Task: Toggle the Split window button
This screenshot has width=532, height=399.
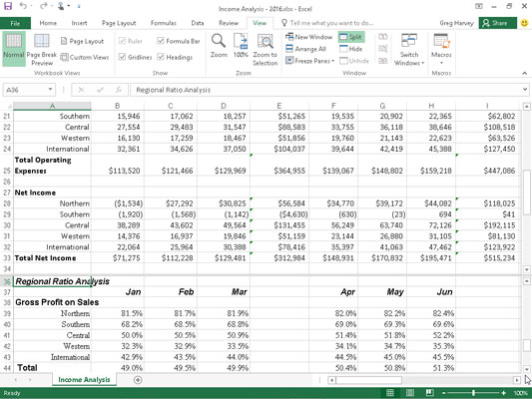Action: (x=351, y=37)
